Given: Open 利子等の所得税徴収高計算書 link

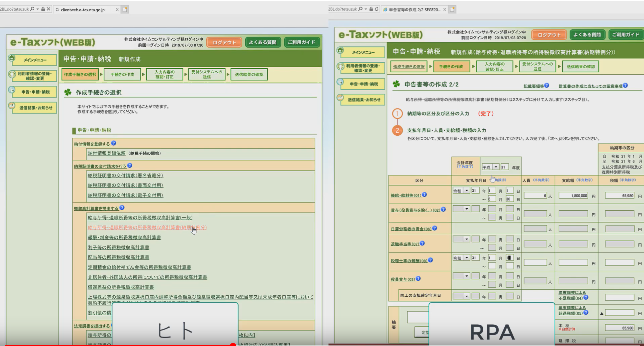Looking at the screenshot, I should (x=119, y=247).
